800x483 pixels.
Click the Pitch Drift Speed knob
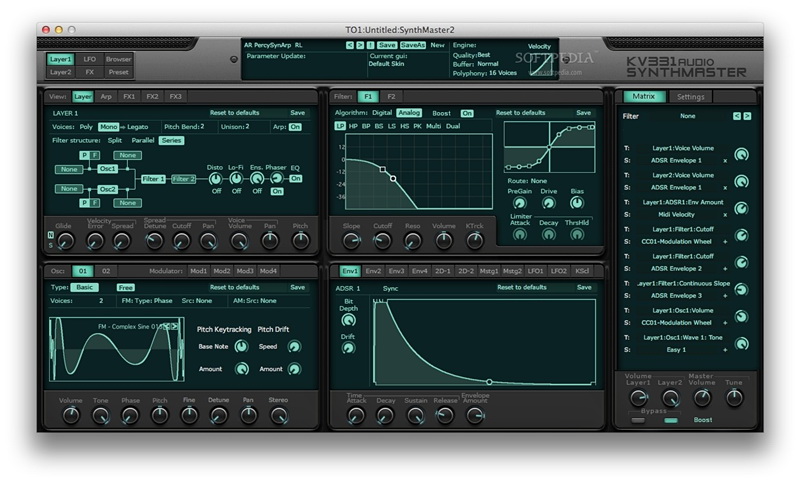(x=294, y=347)
